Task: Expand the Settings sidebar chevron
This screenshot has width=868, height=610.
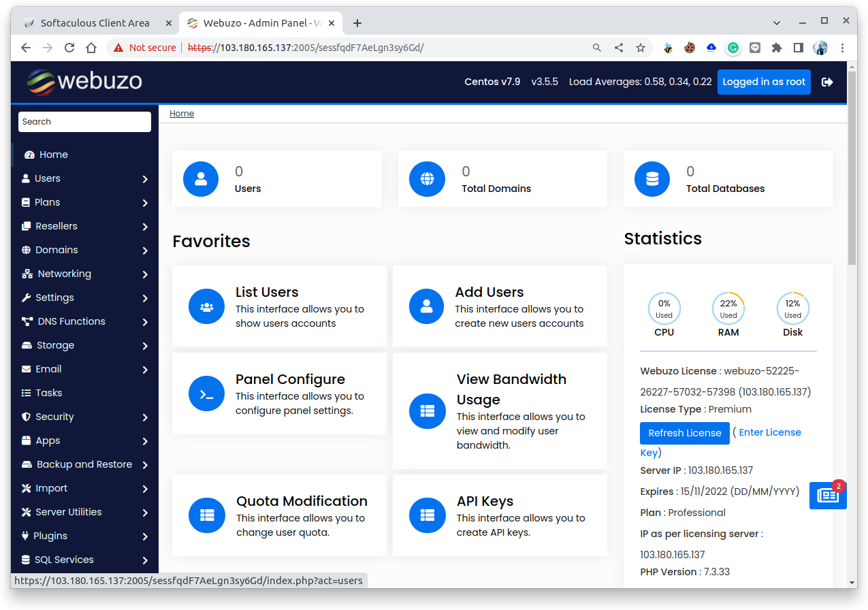Action: click(145, 298)
